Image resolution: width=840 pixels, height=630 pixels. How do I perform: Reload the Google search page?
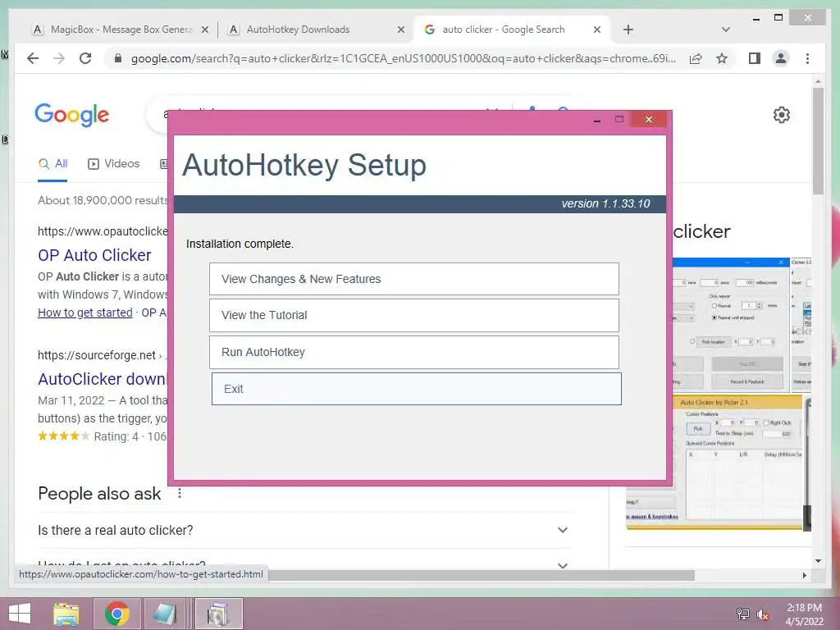(85, 58)
